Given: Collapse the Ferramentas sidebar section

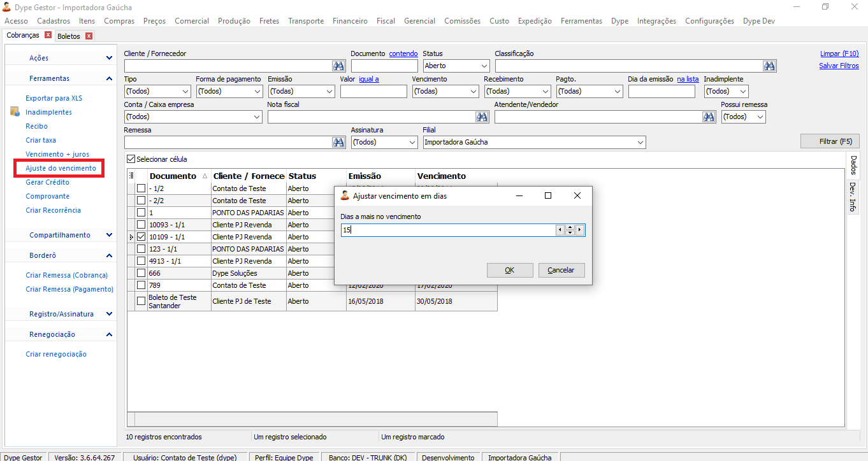Looking at the screenshot, I should (110, 78).
